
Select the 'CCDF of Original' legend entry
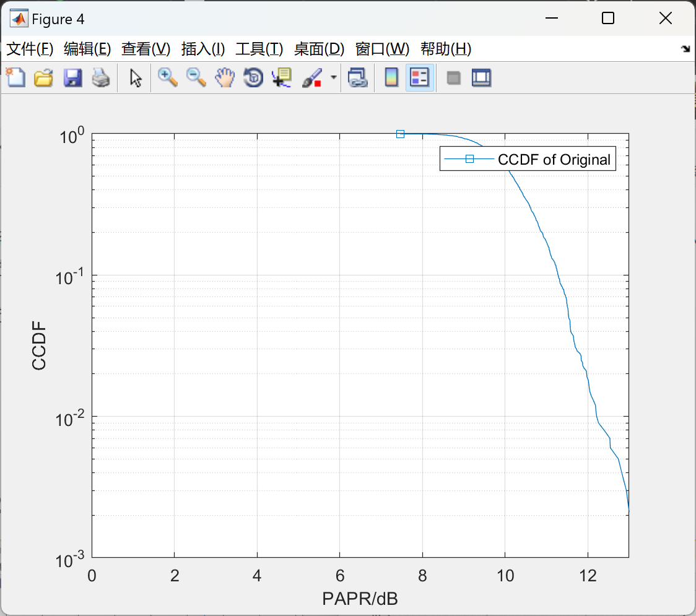tap(528, 159)
